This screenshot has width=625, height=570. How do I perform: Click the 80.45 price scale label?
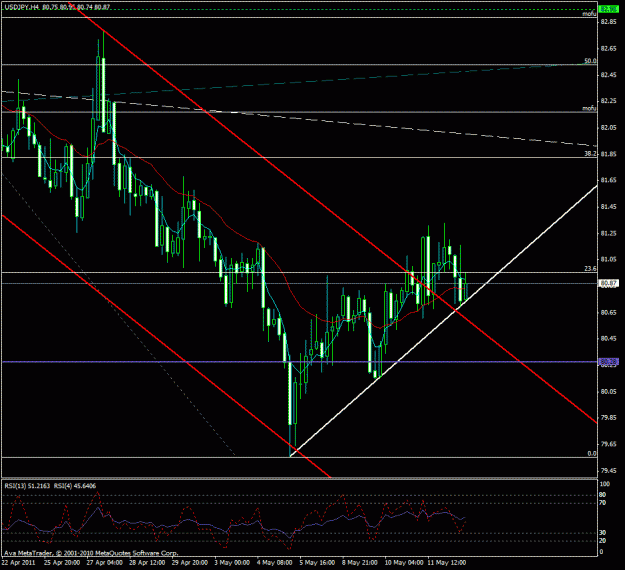pos(608,339)
